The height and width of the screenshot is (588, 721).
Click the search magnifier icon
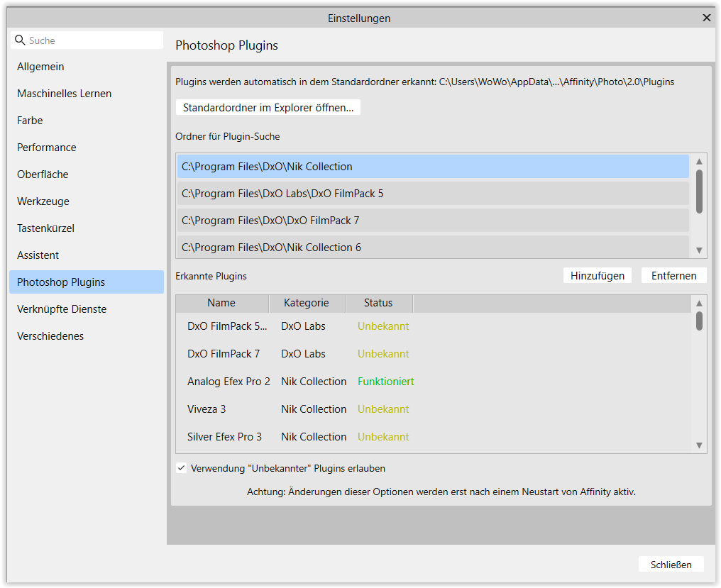tap(20, 40)
